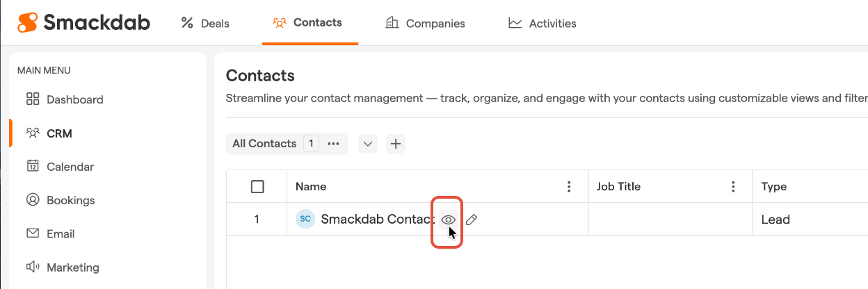Click the SC contact avatar
Image resolution: width=868 pixels, height=289 pixels.
pos(305,220)
